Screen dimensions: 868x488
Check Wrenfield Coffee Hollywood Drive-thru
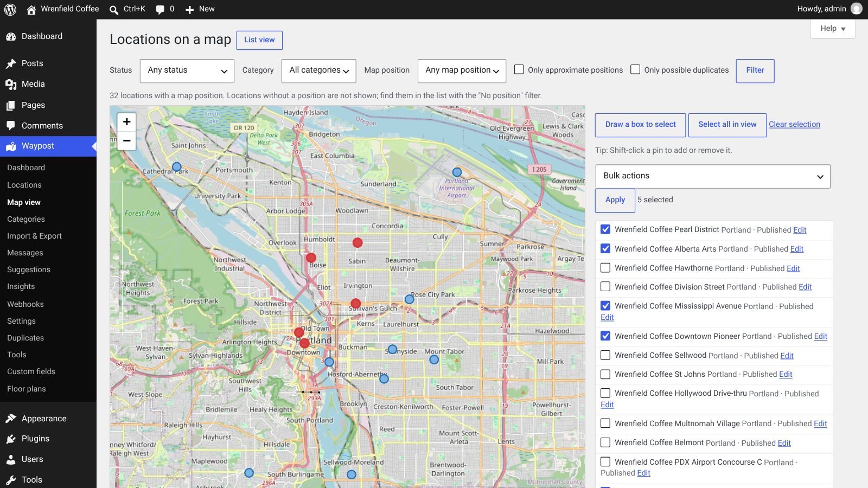[605, 393]
